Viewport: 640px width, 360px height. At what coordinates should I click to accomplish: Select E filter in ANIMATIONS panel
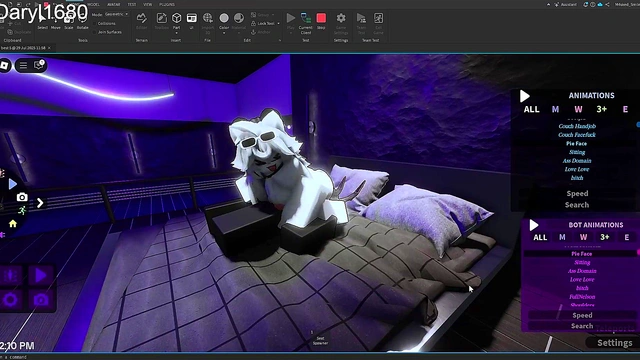tap(625, 109)
